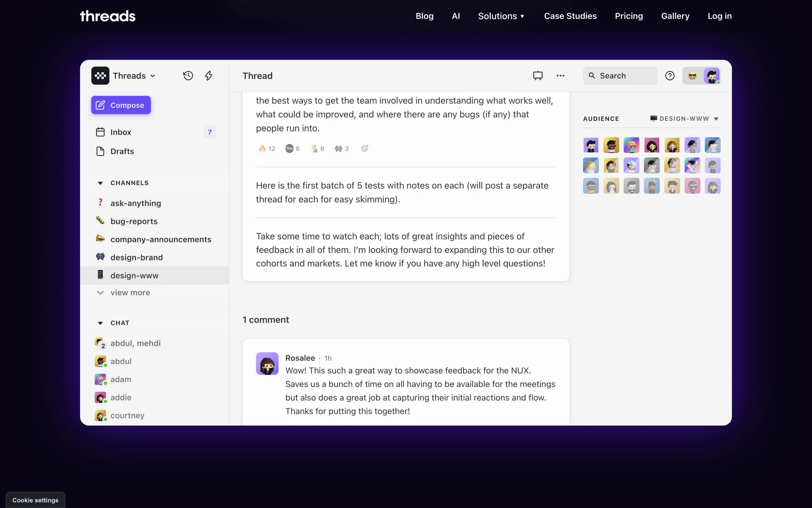Click the Log in link
The width and height of the screenshot is (812, 508).
click(x=719, y=16)
